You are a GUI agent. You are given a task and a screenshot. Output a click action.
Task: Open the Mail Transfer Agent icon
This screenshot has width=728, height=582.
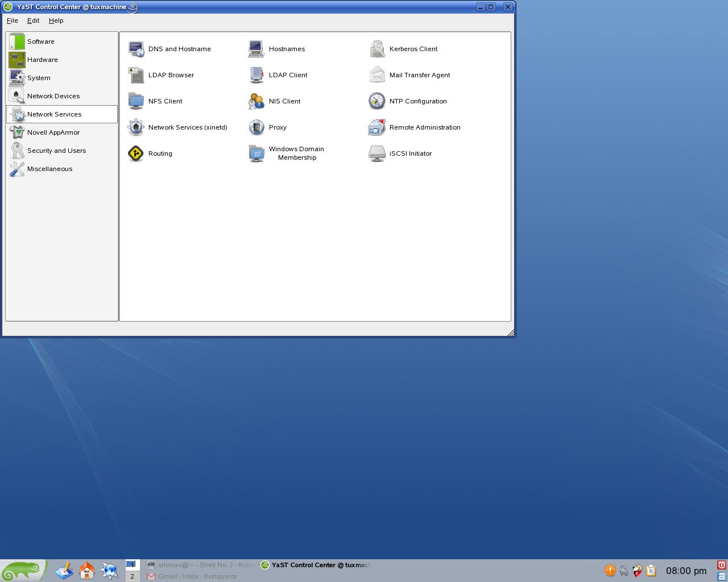tap(377, 75)
